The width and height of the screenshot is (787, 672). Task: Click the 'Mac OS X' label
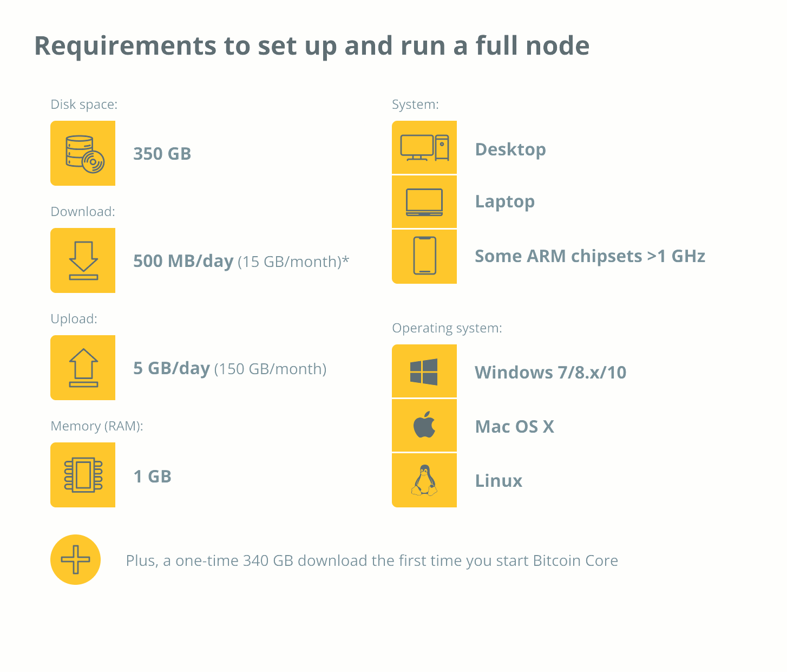coord(515,427)
